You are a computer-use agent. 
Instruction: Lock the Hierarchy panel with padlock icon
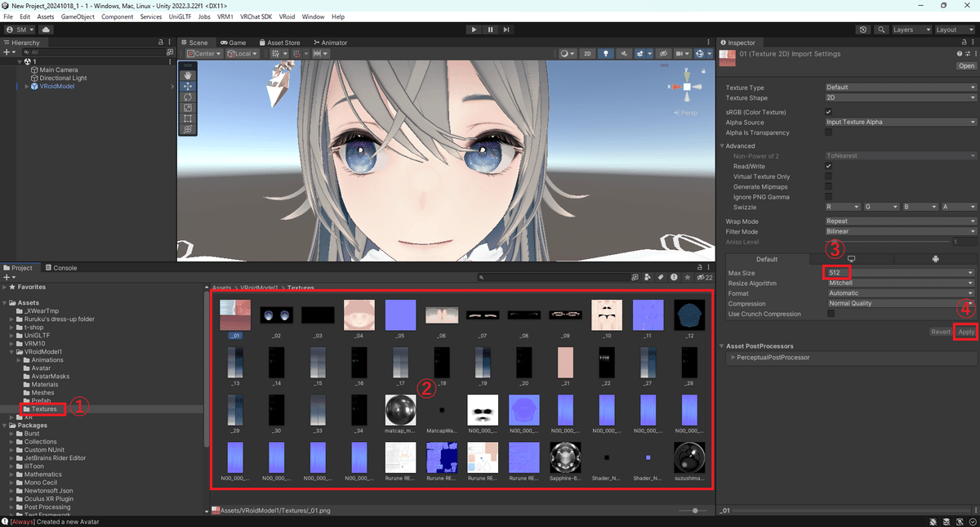click(161, 42)
